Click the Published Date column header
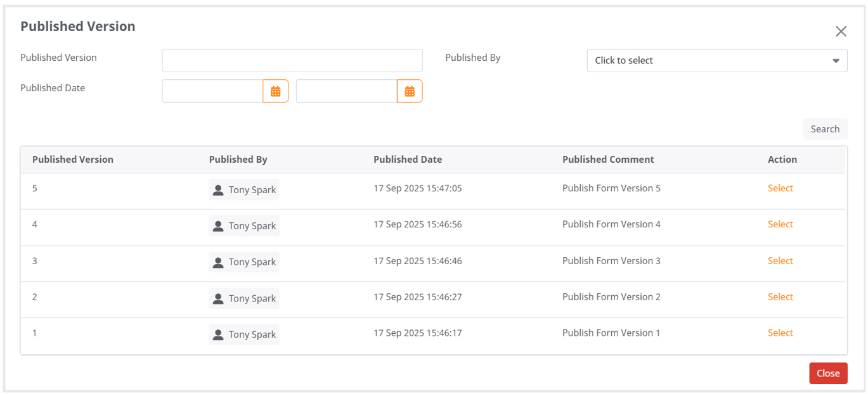This screenshot has height=394, width=868. click(x=408, y=160)
